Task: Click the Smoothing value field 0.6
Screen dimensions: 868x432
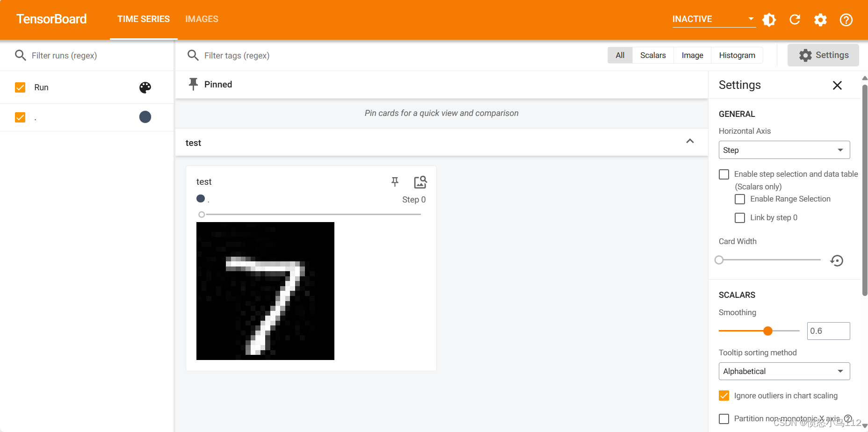Action: coord(828,331)
